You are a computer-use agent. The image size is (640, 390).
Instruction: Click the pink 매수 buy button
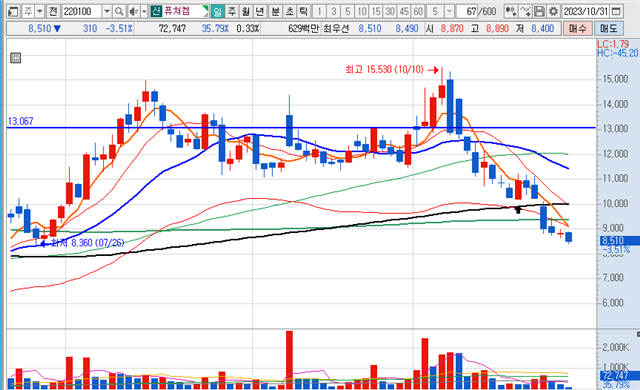tap(578, 29)
